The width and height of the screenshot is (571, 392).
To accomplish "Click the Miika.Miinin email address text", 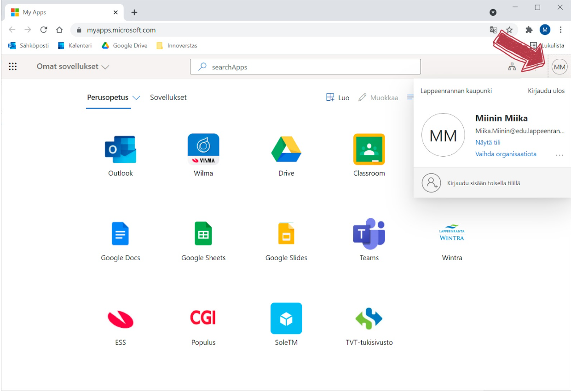I will click(519, 131).
